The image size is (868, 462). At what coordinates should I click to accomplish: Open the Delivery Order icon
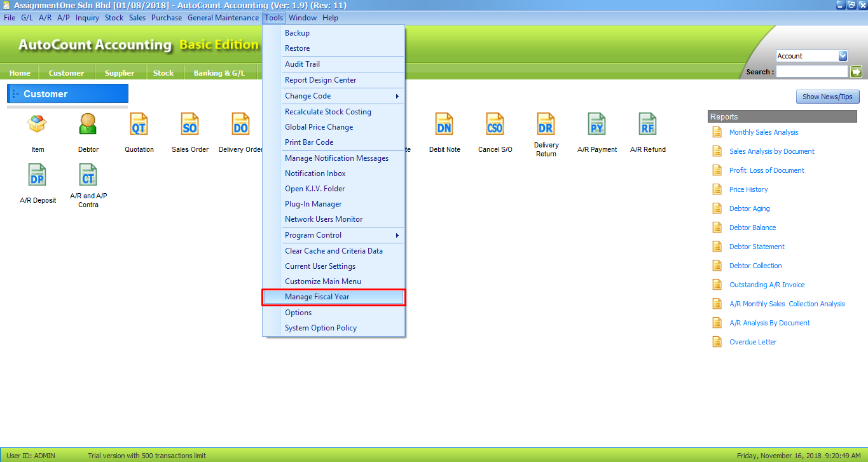click(240, 124)
